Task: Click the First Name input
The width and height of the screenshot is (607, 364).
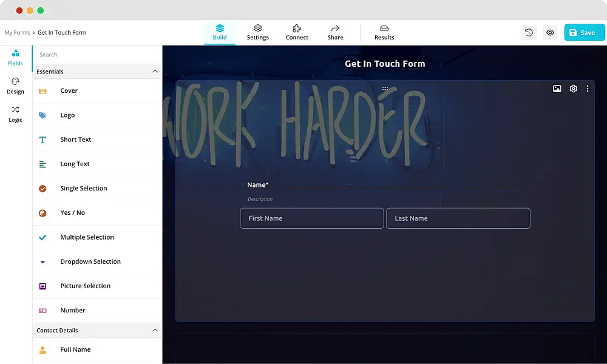Action: [312, 218]
